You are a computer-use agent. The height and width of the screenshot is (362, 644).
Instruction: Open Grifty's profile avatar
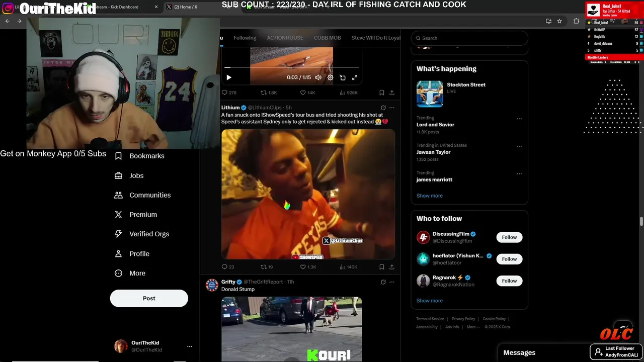(212, 285)
